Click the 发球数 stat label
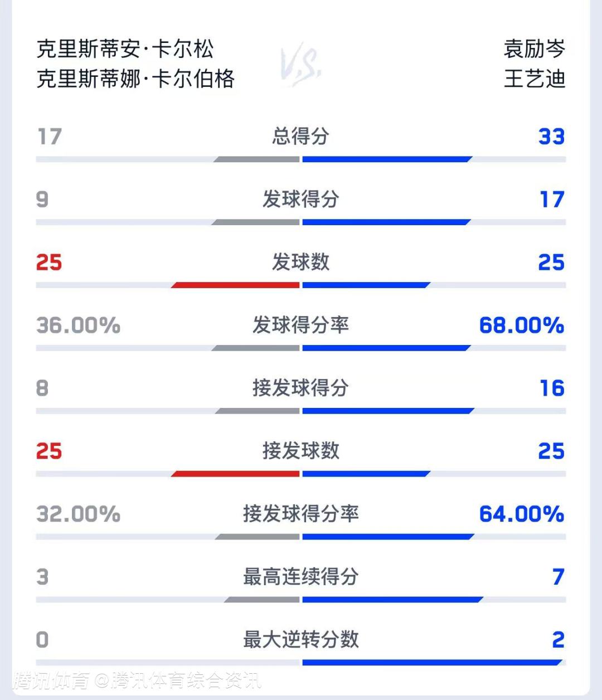The width and height of the screenshot is (602, 700). pos(301,262)
